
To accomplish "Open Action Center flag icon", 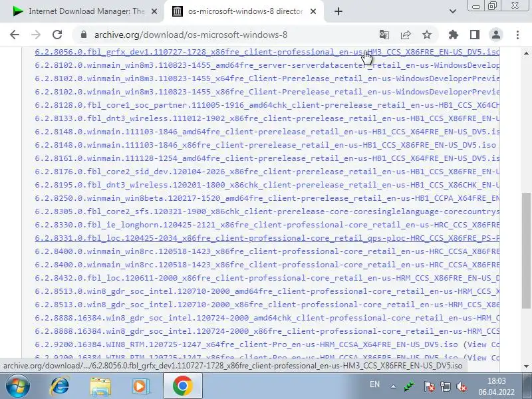I will click(429, 386).
